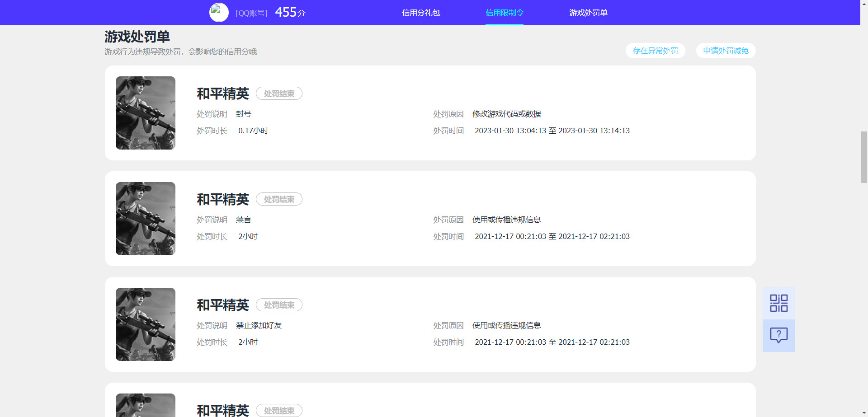Click the 处罚结束 badge on the 禁言 card

279,199
